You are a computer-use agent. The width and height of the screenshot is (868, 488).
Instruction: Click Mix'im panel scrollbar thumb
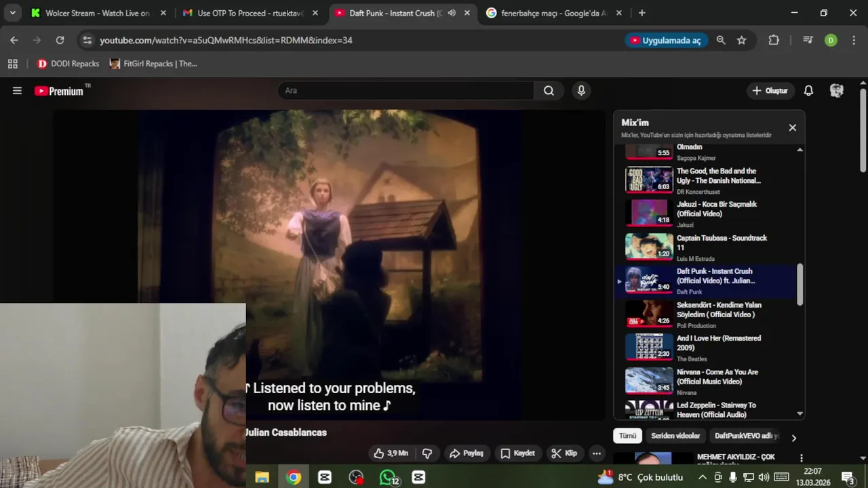(800, 284)
